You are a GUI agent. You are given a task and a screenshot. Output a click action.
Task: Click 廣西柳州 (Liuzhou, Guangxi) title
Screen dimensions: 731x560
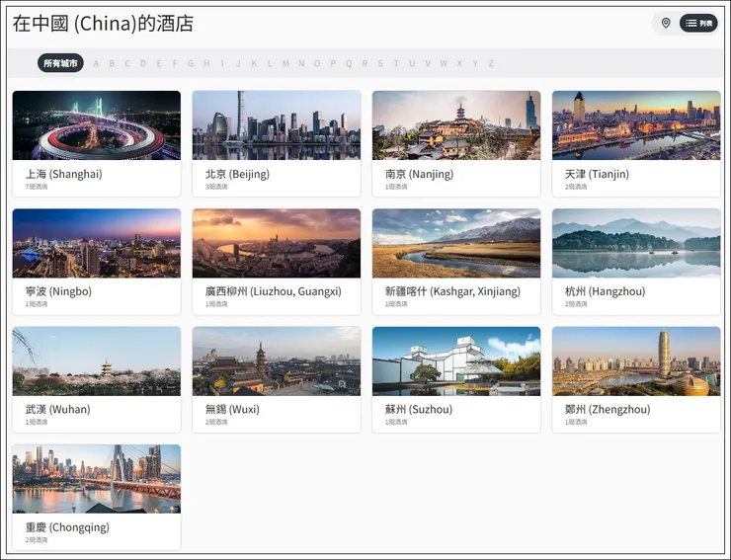point(274,291)
